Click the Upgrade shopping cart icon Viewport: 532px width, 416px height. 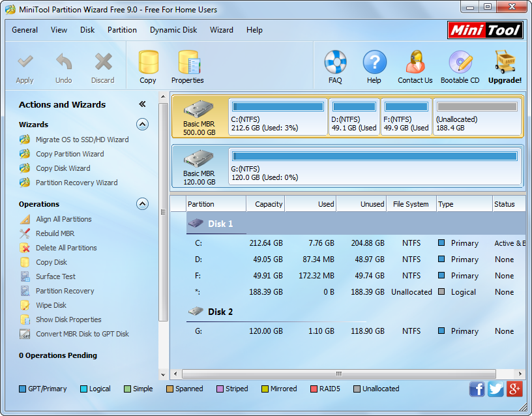point(505,62)
